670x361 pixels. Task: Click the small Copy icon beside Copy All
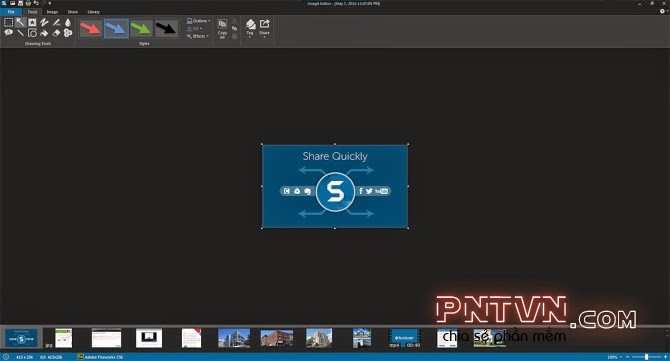tap(234, 28)
